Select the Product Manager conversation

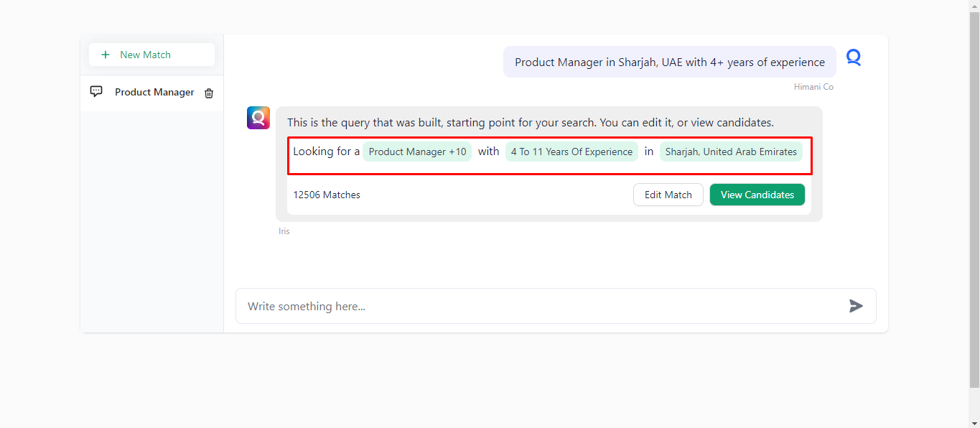154,92
